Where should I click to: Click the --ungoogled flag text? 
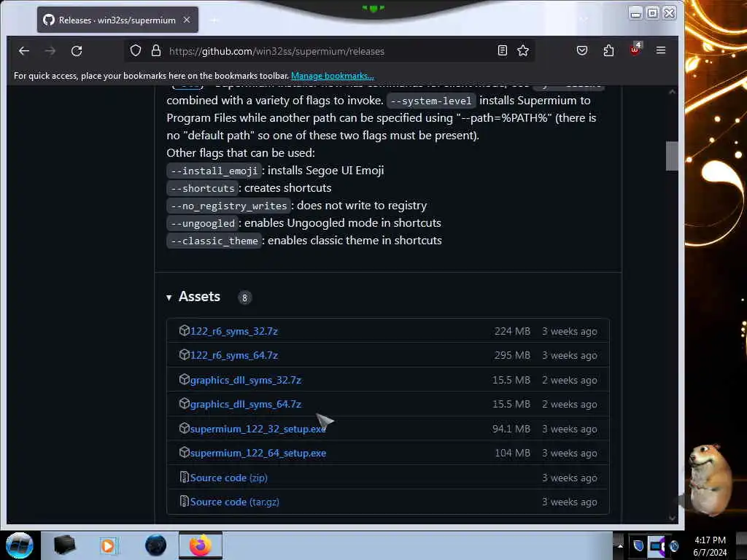point(203,223)
